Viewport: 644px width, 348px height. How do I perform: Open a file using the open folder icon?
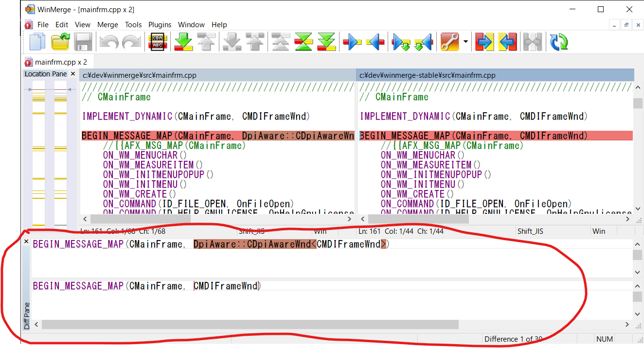[60, 42]
